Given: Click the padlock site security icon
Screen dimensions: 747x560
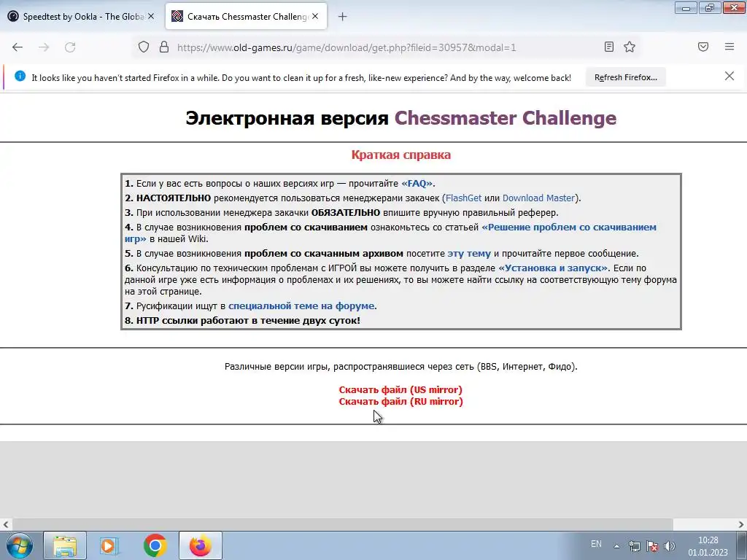Looking at the screenshot, I should 164,47.
